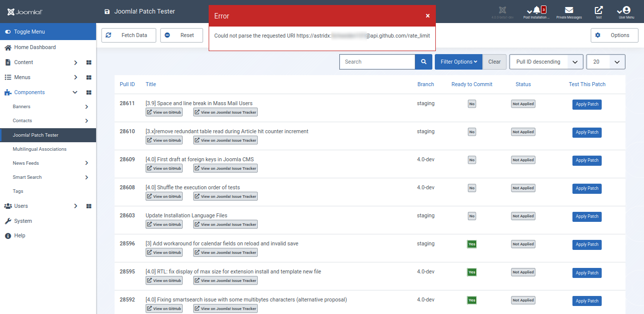Expand the News Feeds submenu

click(87, 163)
